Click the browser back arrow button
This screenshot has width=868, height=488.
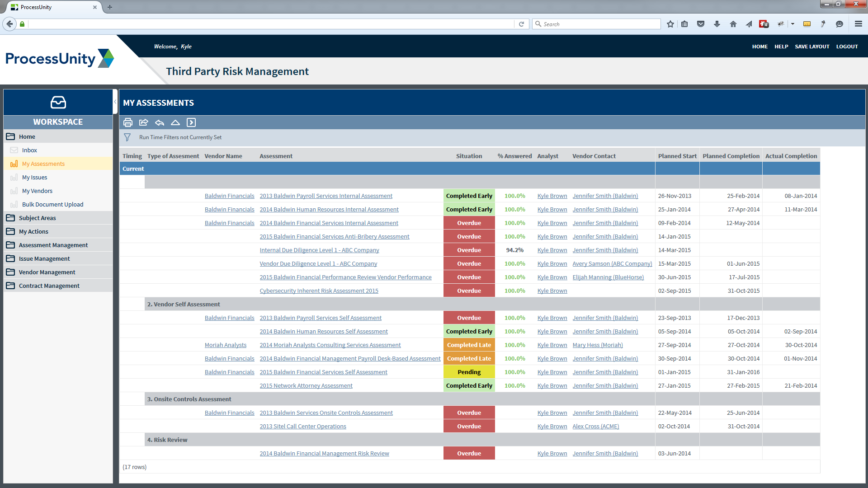pyautogui.click(x=9, y=24)
